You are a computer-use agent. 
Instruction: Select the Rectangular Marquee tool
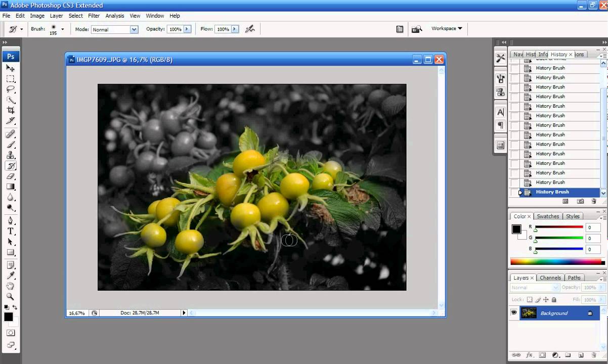(10, 78)
